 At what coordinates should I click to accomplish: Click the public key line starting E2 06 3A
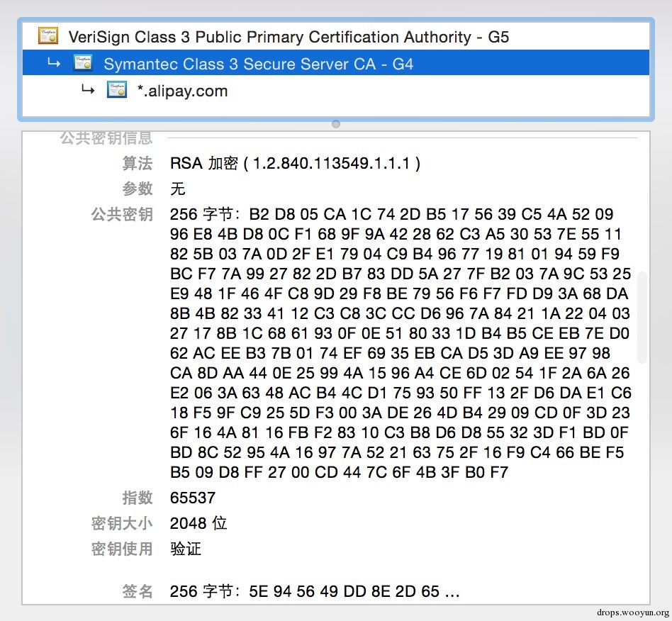[401, 393]
